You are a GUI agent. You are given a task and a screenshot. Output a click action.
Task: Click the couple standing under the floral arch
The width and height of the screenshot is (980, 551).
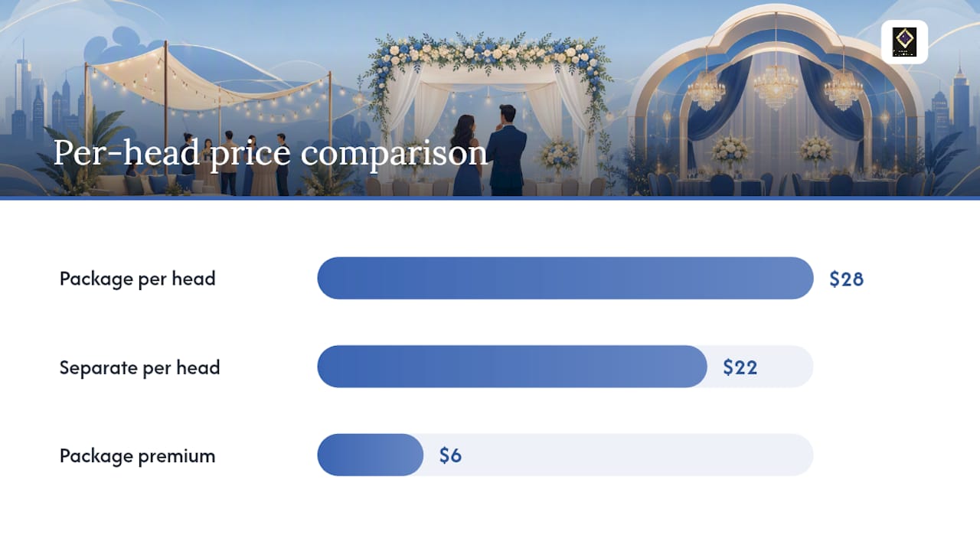pos(490,150)
